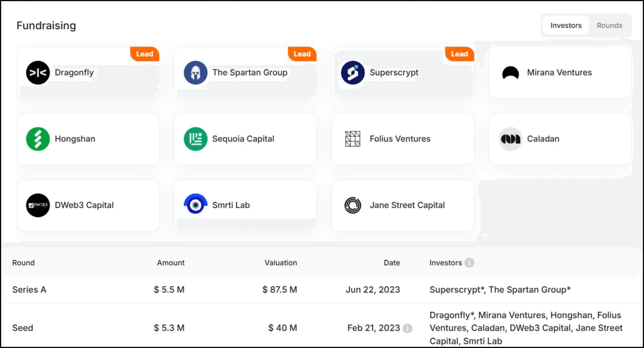Click the Valuation column header

click(281, 262)
